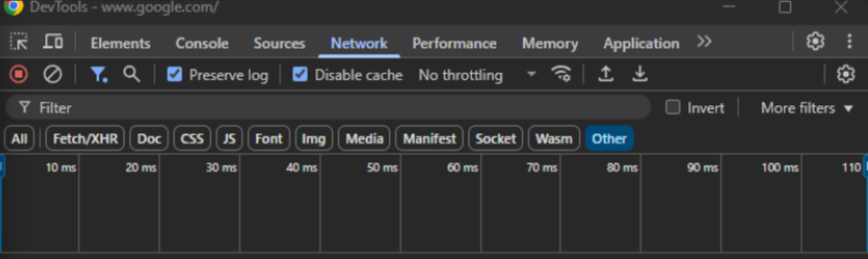The width and height of the screenshot is (868, 259).
Task: Uncheck the Preserve log checkbox
Action: click(175, 75)
